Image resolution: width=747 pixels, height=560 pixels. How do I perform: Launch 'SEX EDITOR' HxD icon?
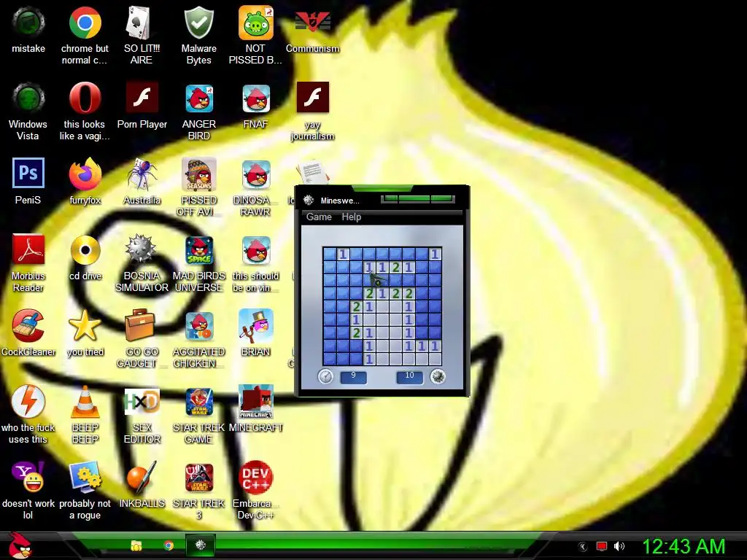pyautogui.click(x=142, y=402)
